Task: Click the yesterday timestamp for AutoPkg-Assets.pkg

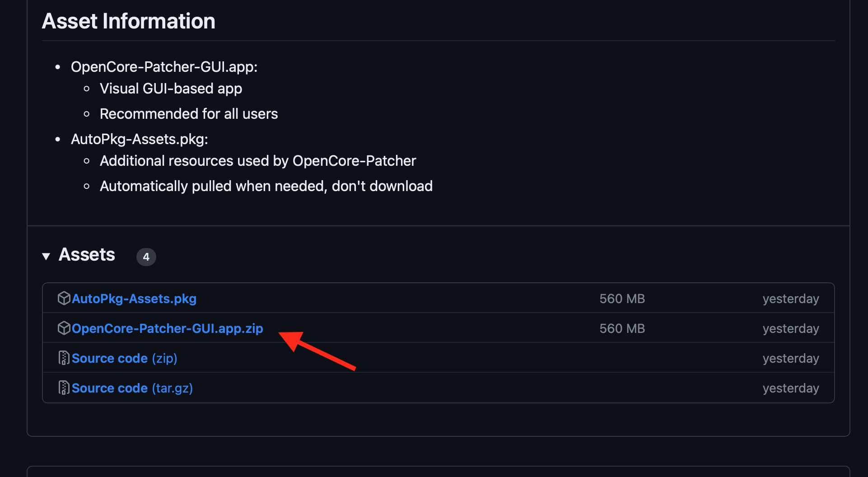Action: click(x=790, y=299)
